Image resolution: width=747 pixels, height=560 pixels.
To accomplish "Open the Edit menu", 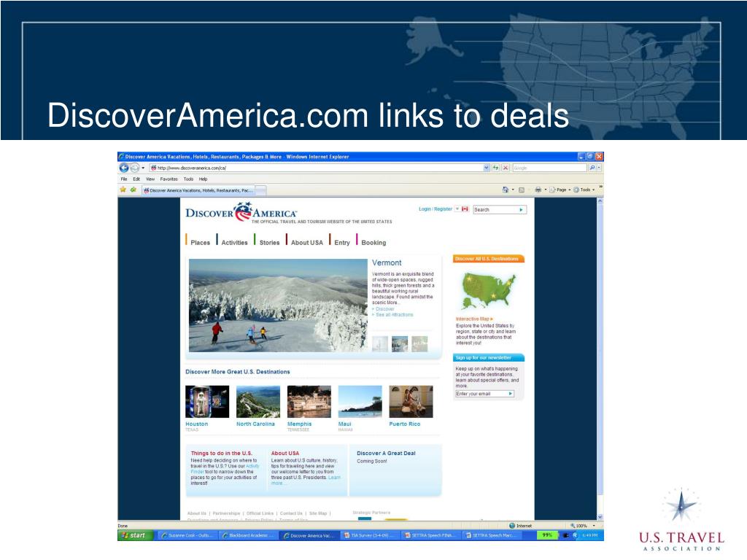I will (x=136, y=179).
